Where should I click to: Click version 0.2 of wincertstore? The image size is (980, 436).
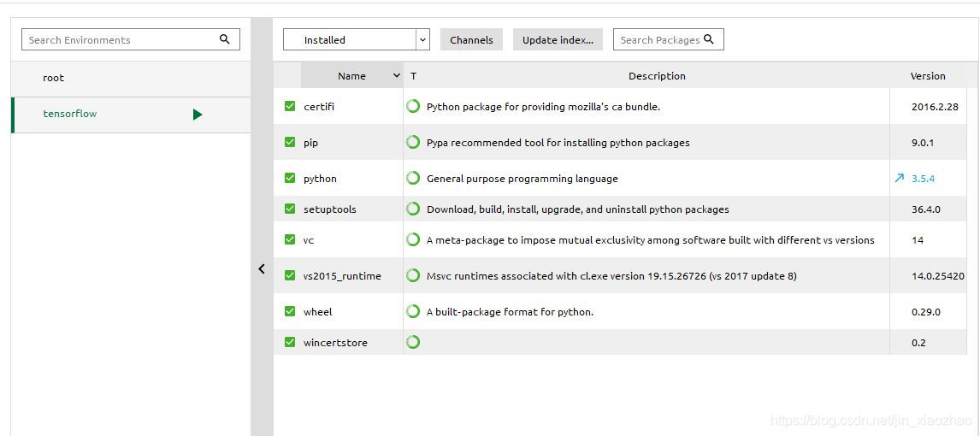click(x=918, y=342)
